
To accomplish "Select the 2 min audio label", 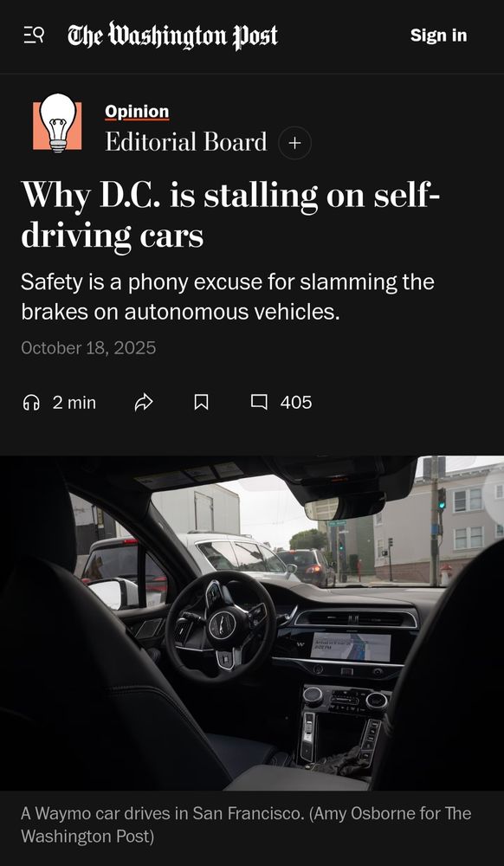I will (x=74, y=403).
